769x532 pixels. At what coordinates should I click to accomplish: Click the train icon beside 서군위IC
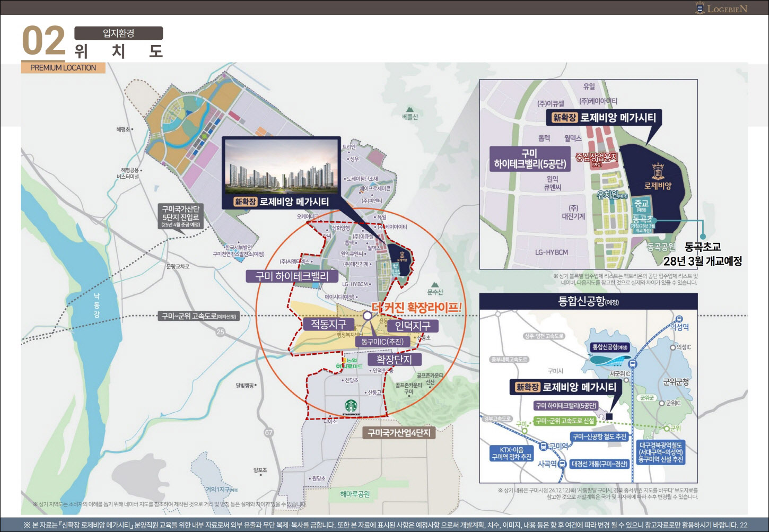(x=633, y=364)
